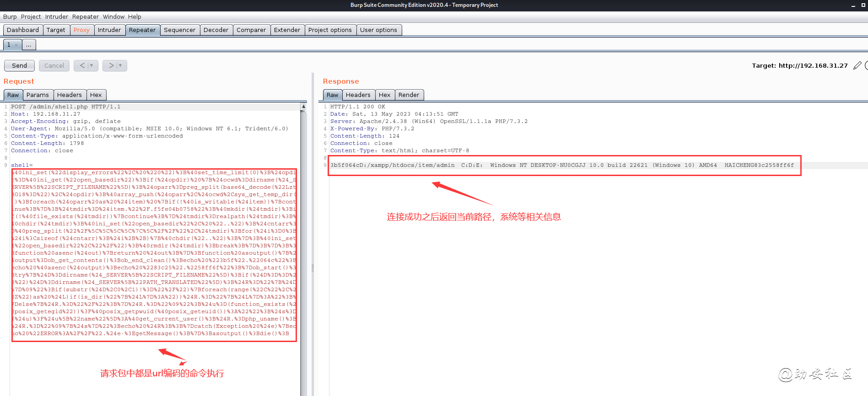Select the Response Headers tab

pyautogui.click(x=358, y=95)
